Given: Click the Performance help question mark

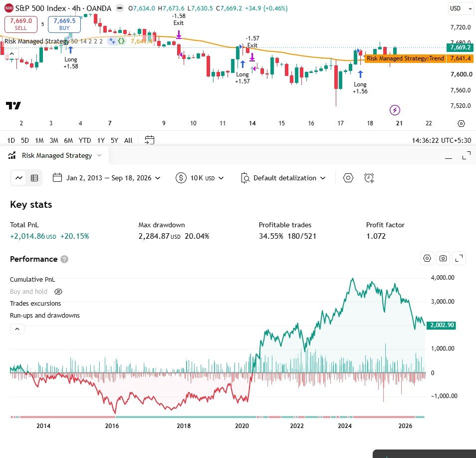Looking at the screenshot, I should point(64,259).
